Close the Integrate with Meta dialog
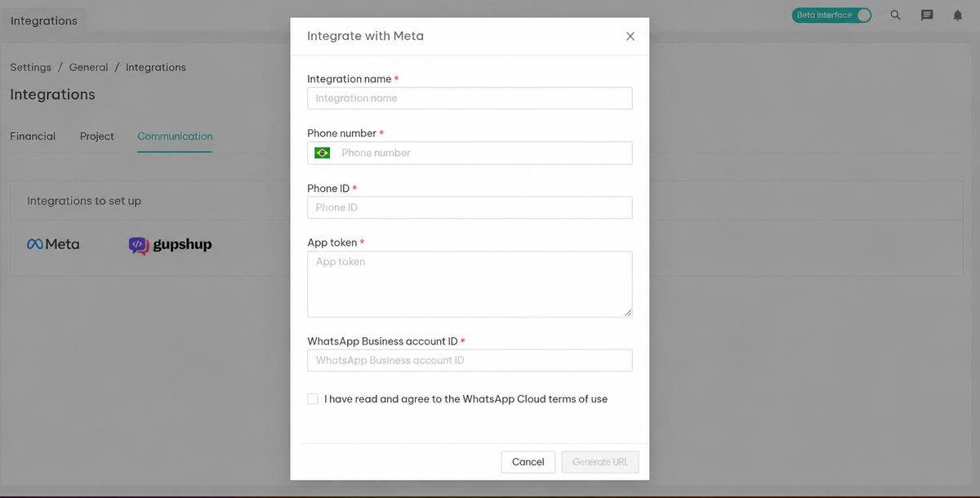Screen dimensions: 980x498 point(630,36)
